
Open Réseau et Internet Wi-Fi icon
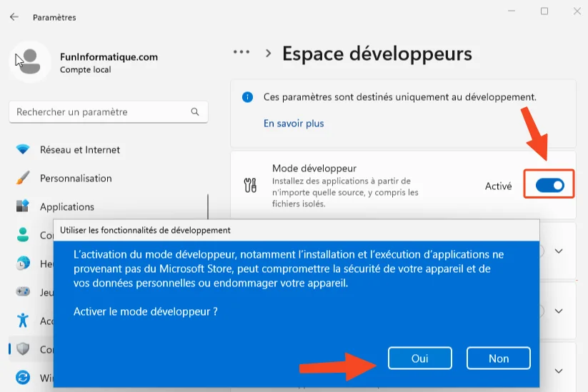point(23,149)
